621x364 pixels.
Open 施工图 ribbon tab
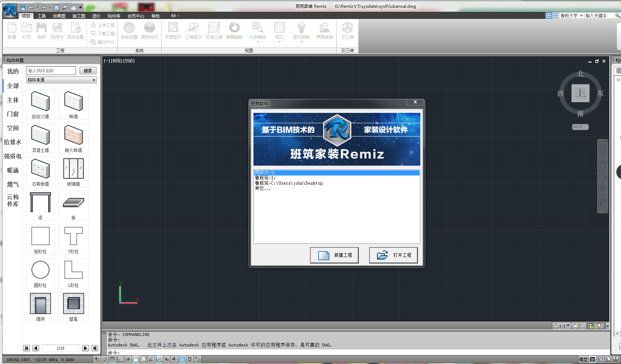(79, 16)
